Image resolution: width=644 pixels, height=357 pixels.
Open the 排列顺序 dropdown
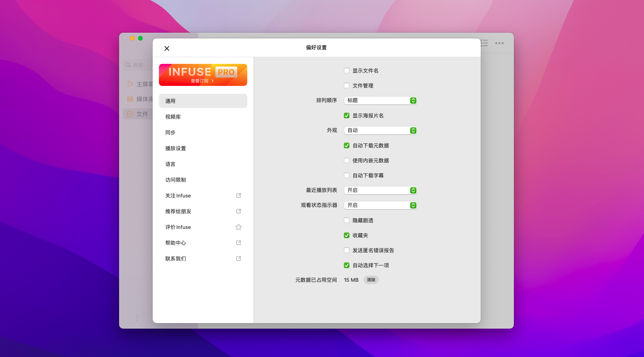pos(381,100)
